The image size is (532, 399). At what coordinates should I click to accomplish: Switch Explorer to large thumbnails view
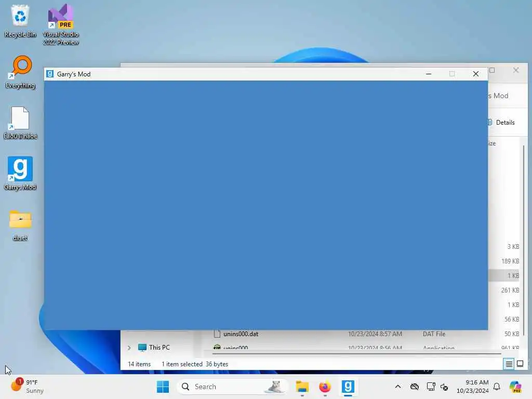520,364
